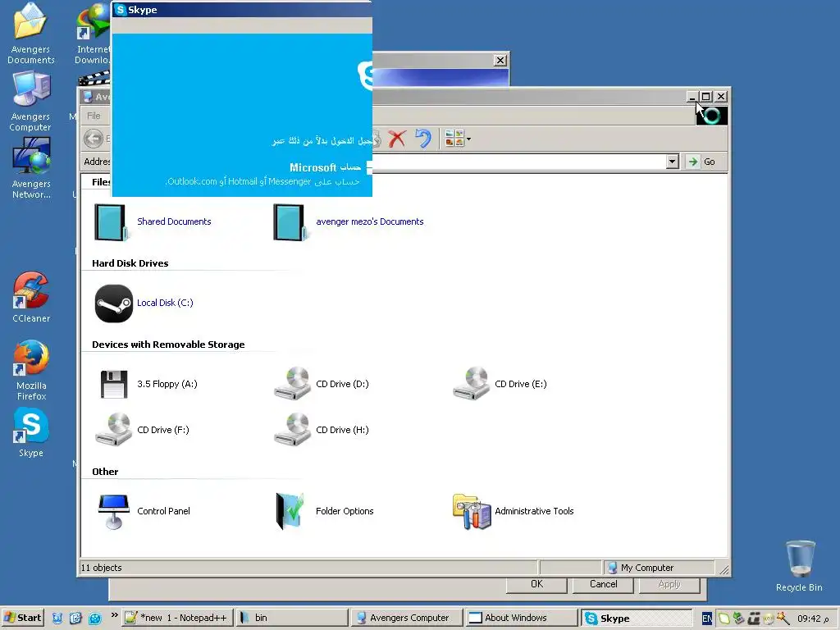This screenshot has width=840, height=630.
Task: Select the CD Drive (D:) icon
Action: pos(293,384)
